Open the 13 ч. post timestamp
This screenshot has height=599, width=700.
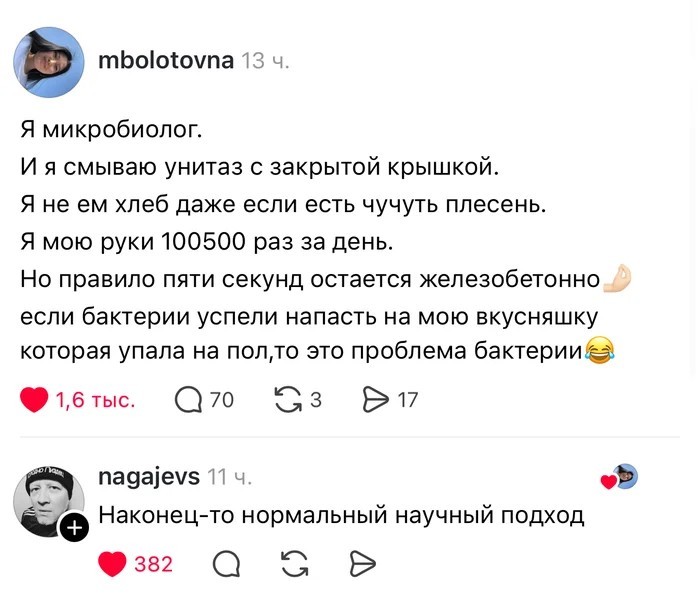click(x=265, y=62)
